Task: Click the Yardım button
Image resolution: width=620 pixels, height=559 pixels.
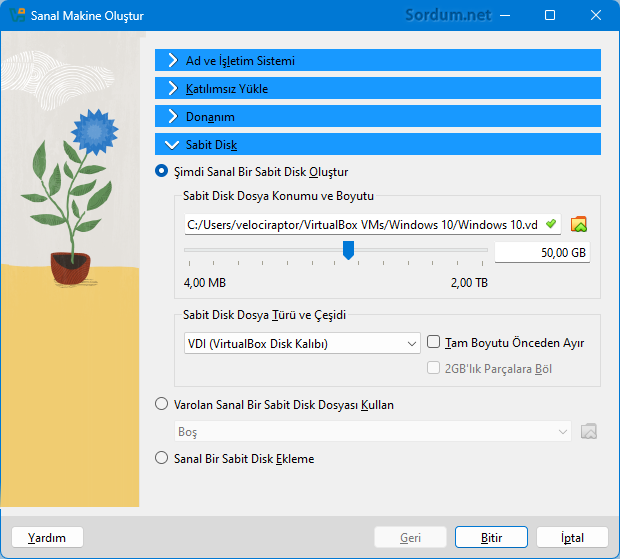Action: pos(47,537)
